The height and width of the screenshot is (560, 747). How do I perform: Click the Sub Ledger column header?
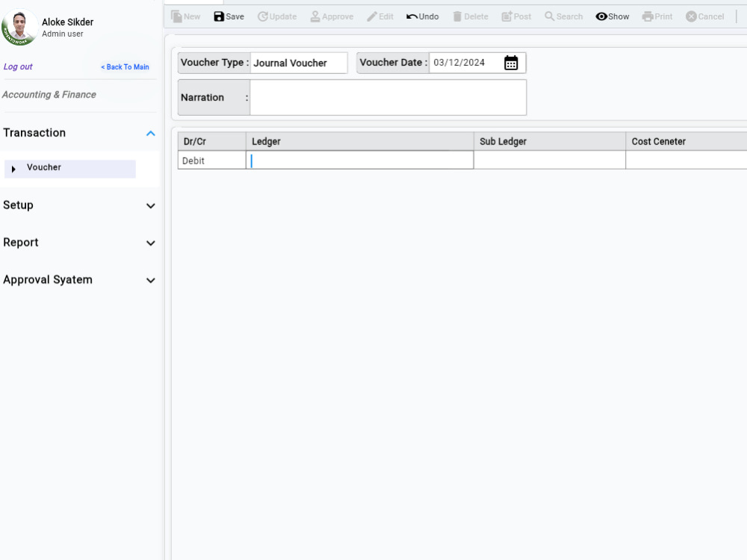549,141
